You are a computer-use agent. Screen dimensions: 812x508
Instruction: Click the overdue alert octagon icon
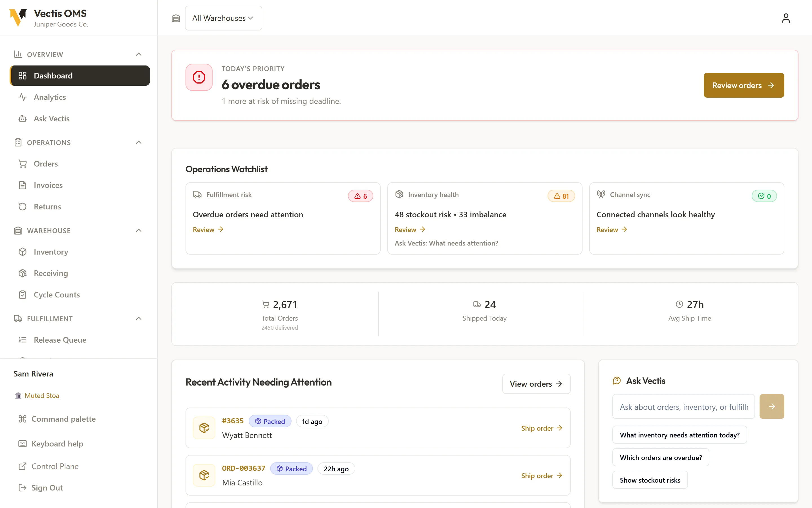click(x=199, y=77)
